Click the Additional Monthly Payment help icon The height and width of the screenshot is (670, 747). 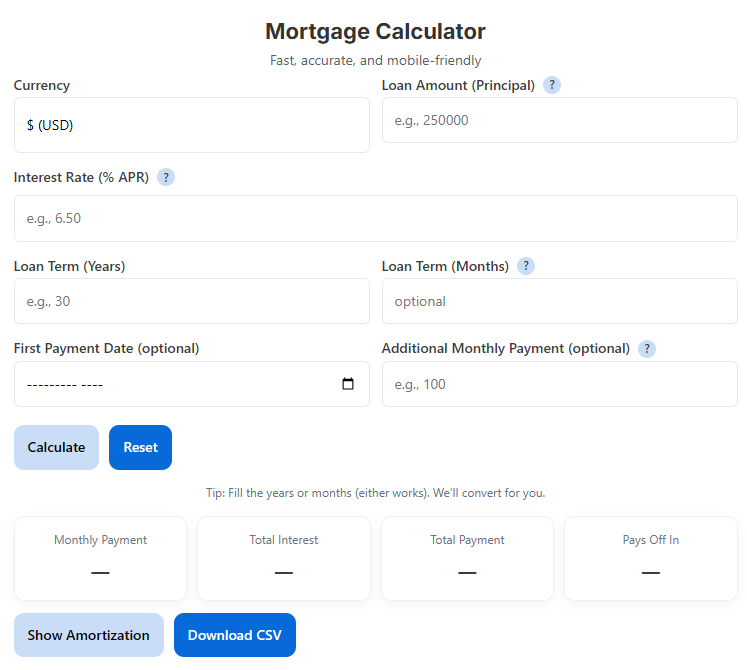click(647, 349)
